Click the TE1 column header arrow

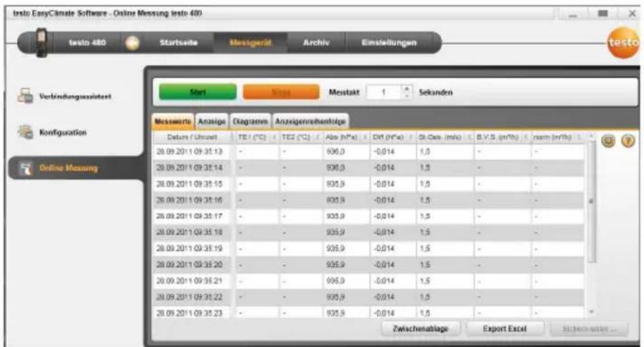pos(274,137)
